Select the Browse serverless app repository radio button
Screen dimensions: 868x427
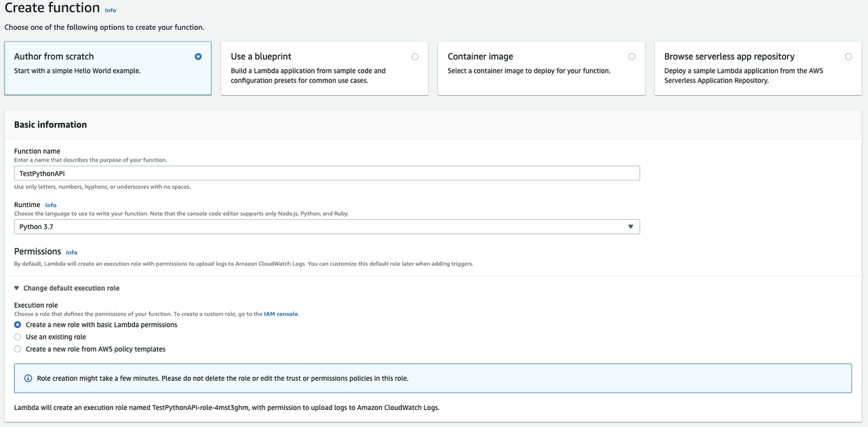click(x=848, y=56)
